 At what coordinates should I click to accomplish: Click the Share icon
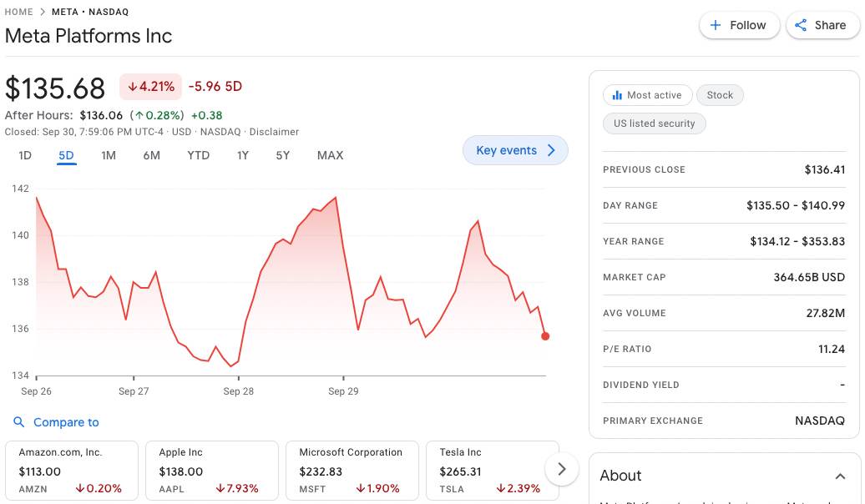coord(800,25)
